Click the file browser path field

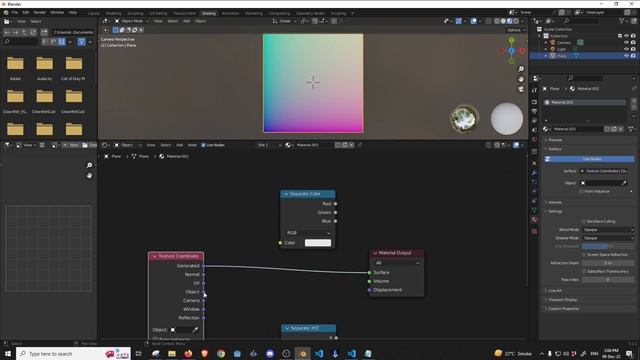[73, 32]
